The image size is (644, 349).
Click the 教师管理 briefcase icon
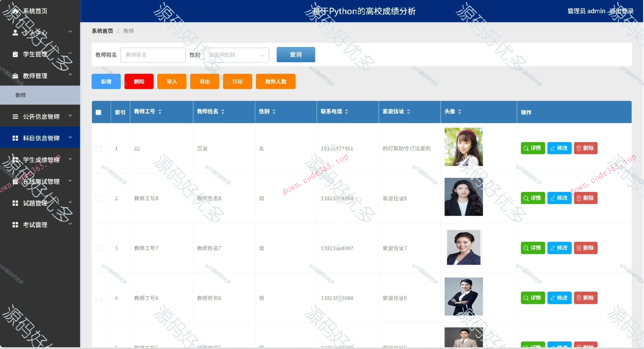[15, 76]
